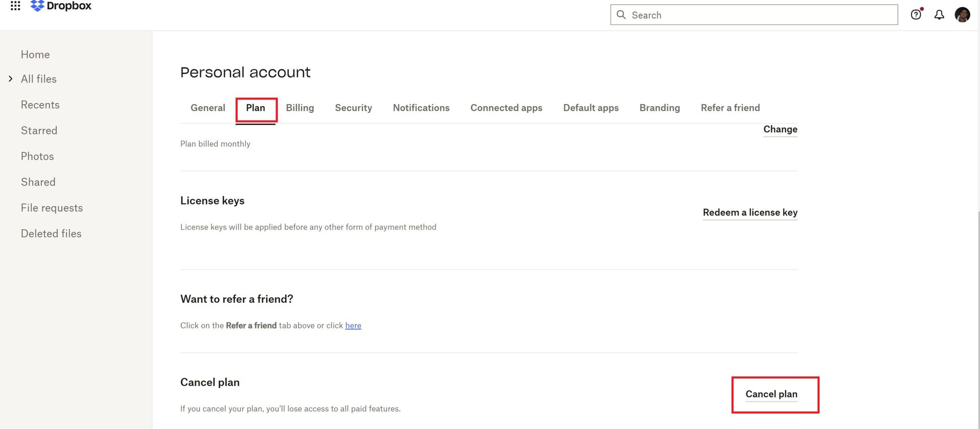The width and height of the screenshot is (980, 429).
Task: Click the 'Personal account' heading
Action: [x=246, y=73]
